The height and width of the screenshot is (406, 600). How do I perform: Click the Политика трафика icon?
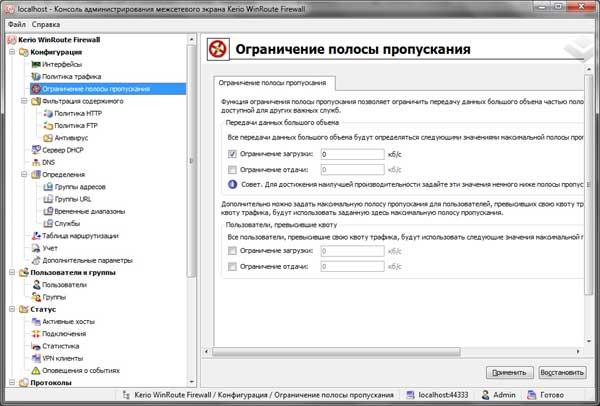pyautogui.click(x=36, y=77)
